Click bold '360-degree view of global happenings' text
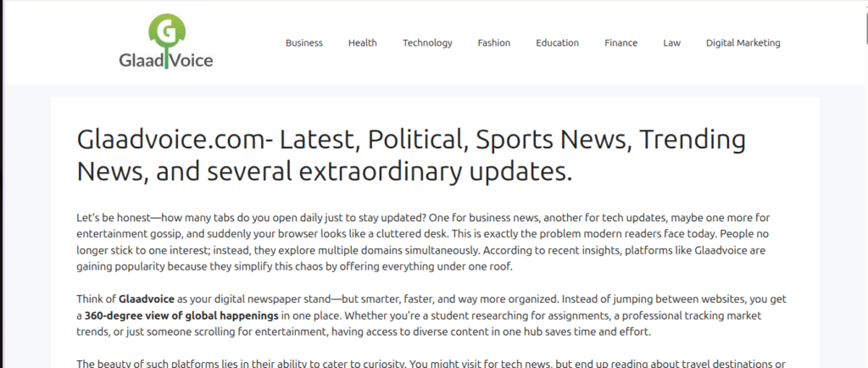 coord(181,316)
